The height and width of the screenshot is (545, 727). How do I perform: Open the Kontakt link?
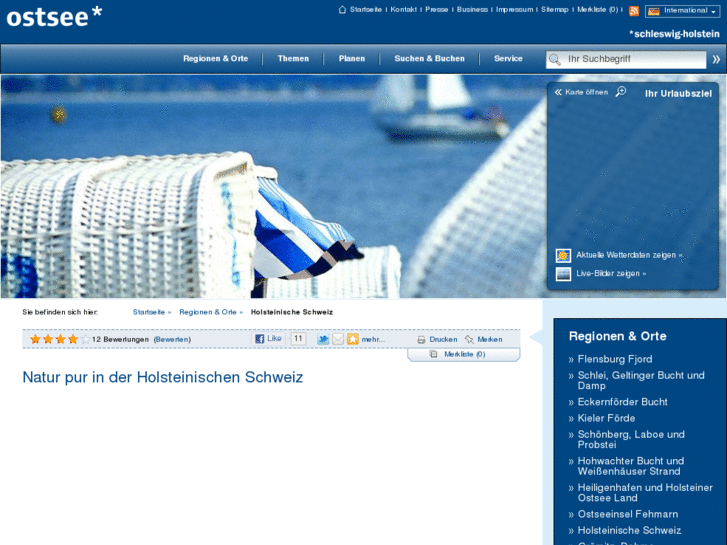point(403,9)
